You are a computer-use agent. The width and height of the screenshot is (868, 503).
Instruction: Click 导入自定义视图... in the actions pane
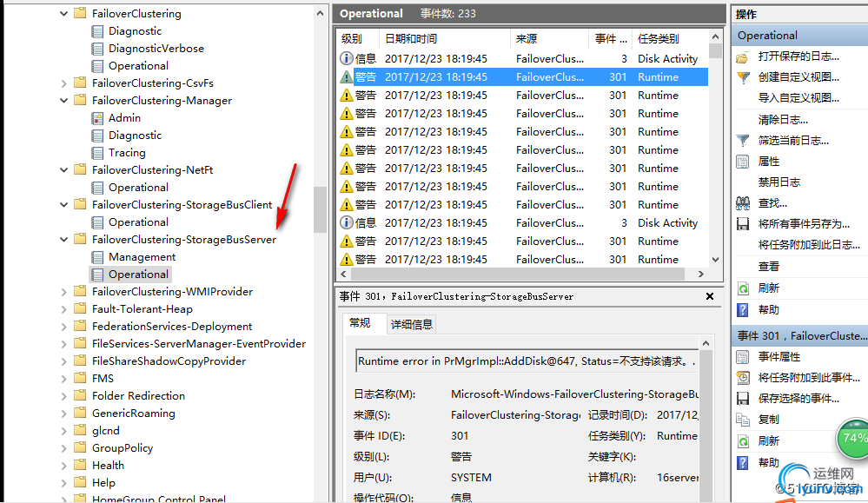[x=798, y=98]
